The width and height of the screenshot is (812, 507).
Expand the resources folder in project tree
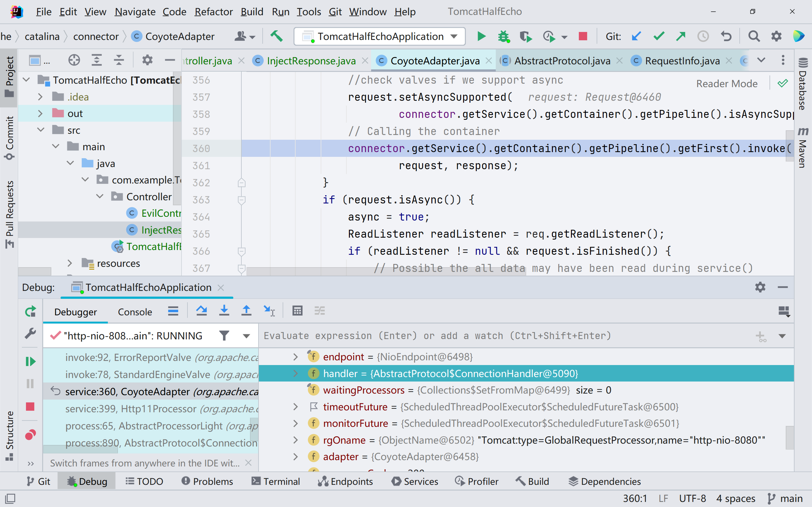point(69,263)
